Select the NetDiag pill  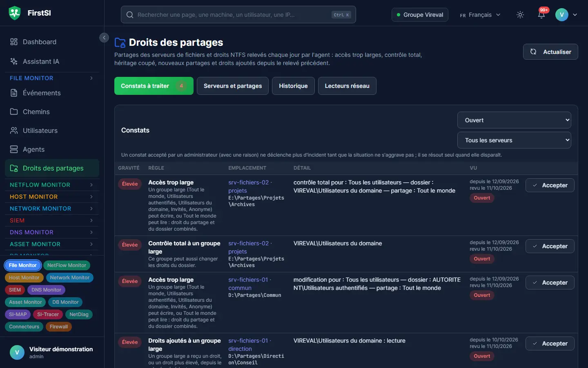79,314
